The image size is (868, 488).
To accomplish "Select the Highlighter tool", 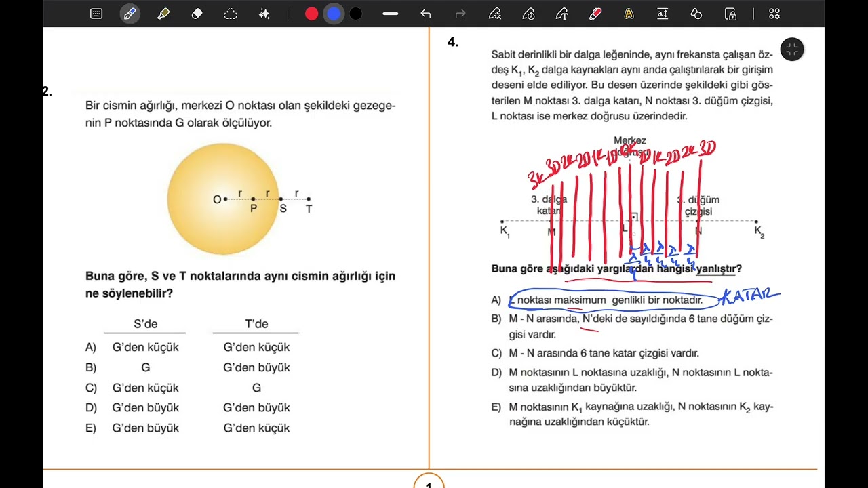I will [x=163, y=14].
